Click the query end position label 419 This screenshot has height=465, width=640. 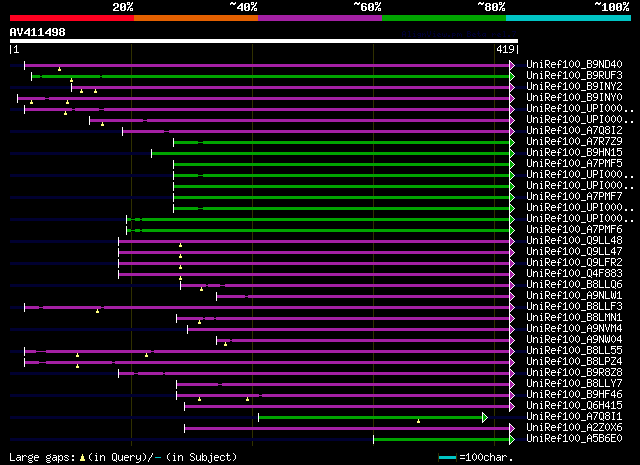505,49
